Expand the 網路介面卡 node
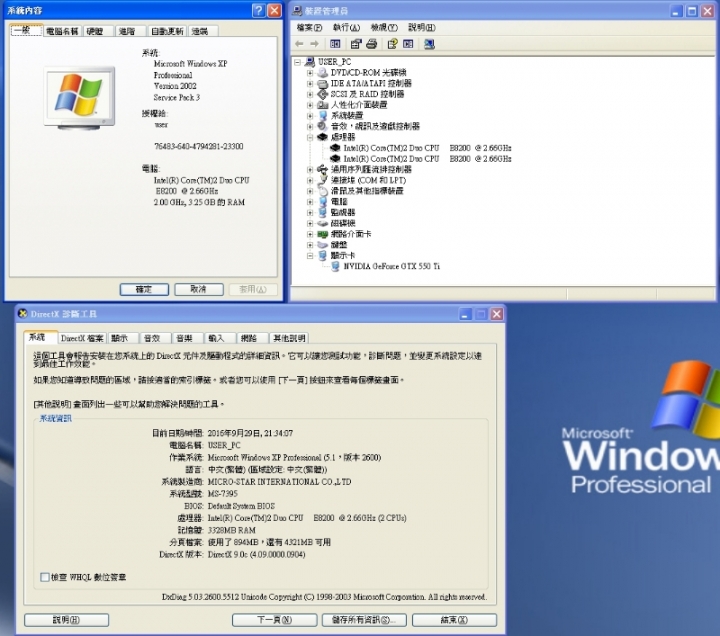This screenshot has height=636, width=720. 310,234
